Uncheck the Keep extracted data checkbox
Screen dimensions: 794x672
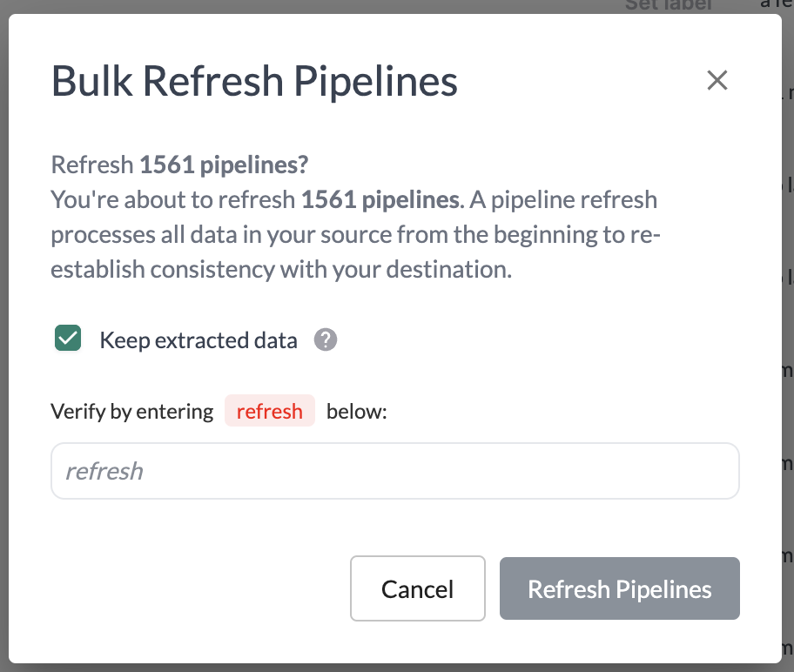click(x=68, y=339)
